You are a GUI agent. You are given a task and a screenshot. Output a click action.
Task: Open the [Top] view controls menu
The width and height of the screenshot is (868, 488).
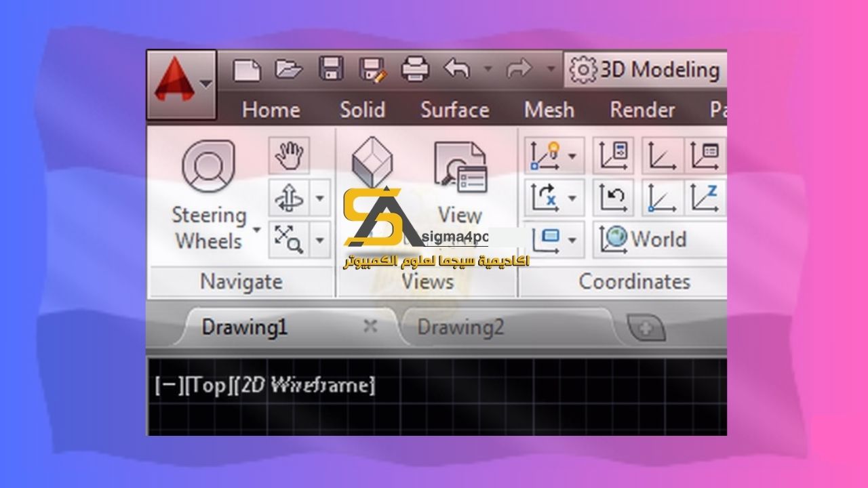pyautogui.click(x=208, y=386)
